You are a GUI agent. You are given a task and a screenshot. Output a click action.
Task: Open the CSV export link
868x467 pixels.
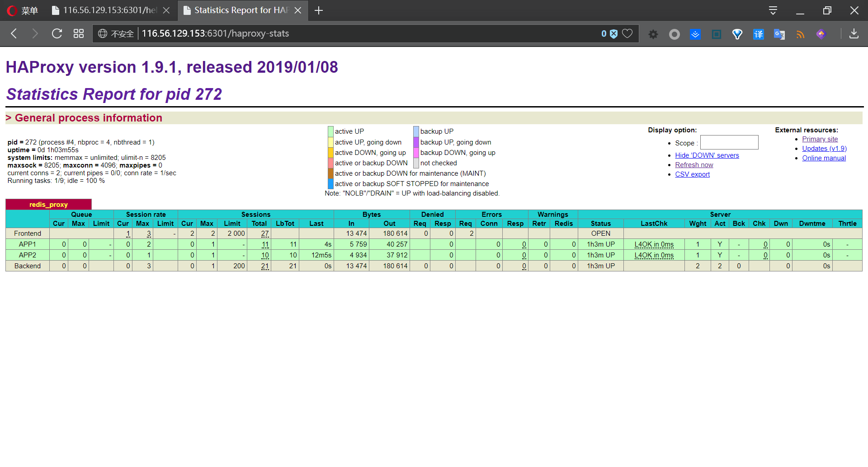[x=692, y=174]
